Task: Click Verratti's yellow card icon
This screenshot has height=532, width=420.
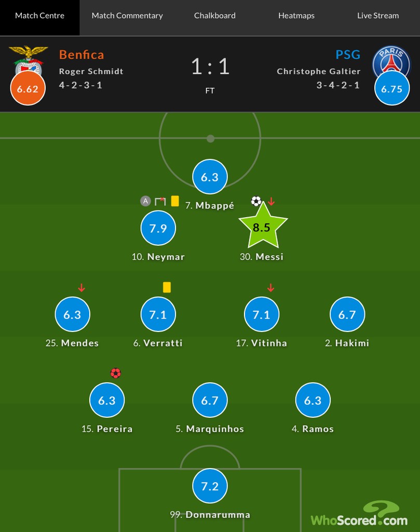Action: (167, 287)
